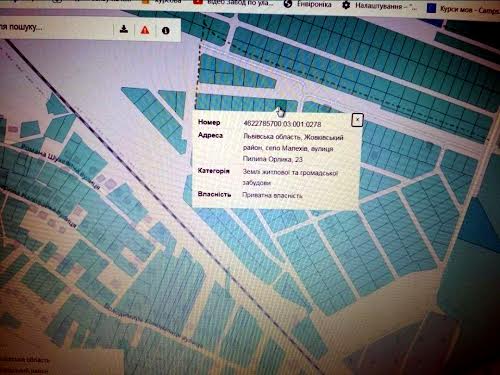Select the highlighted dark parcel under the cursor
Image resolution: width=500 pixels, height=375 pixels.
pos(280,103)
